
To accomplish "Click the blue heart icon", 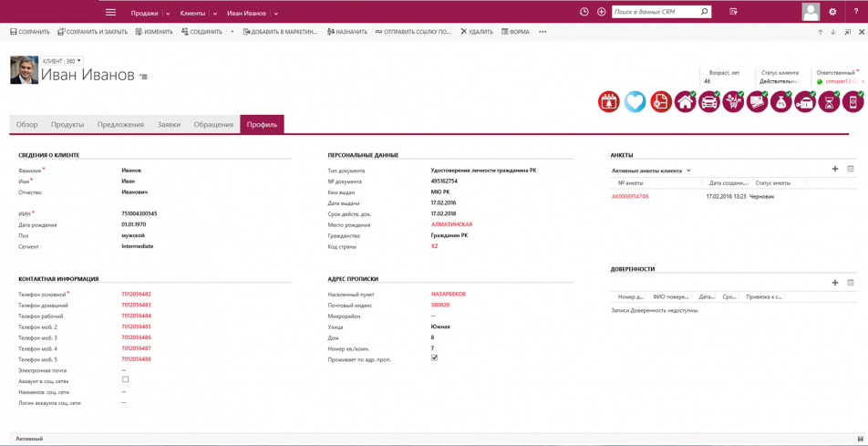I will (635, 102).
